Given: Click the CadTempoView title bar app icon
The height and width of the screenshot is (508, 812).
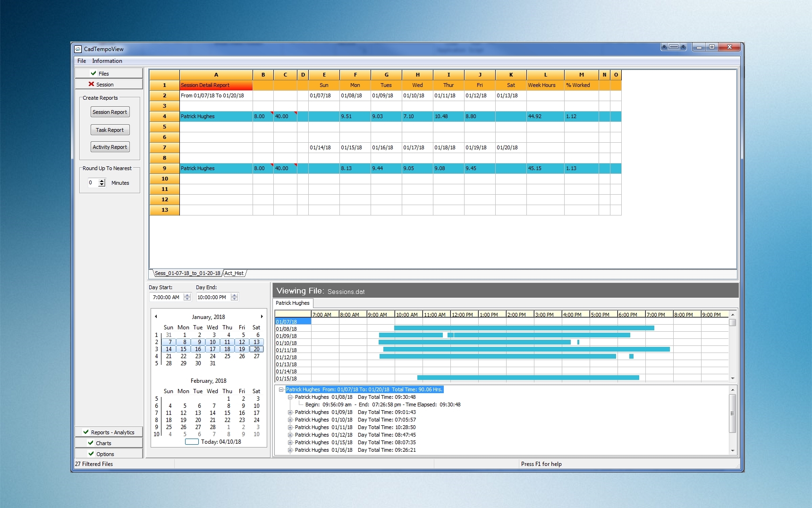Looking at the screenshot, I should [x=78, y=49].
